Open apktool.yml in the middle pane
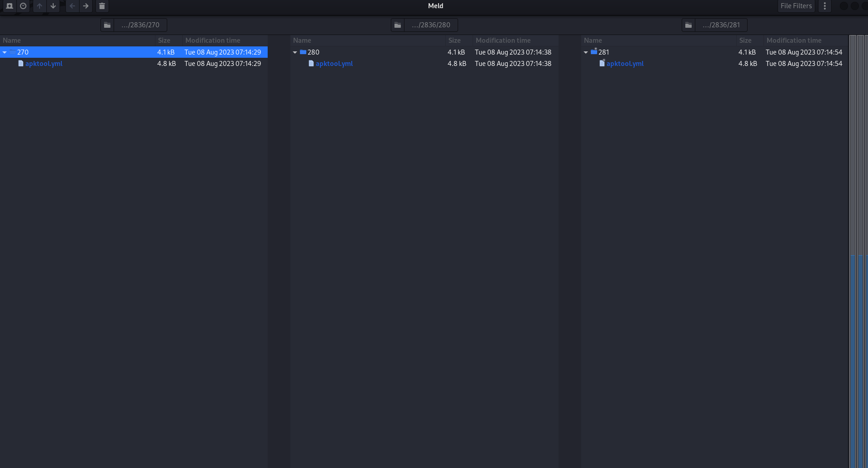 (334, 64)
